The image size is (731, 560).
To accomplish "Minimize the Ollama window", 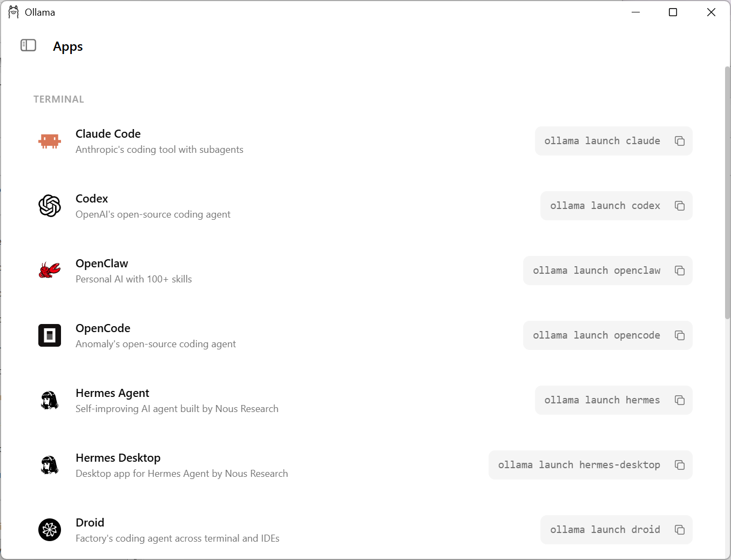I will click(x=635, y=12).
